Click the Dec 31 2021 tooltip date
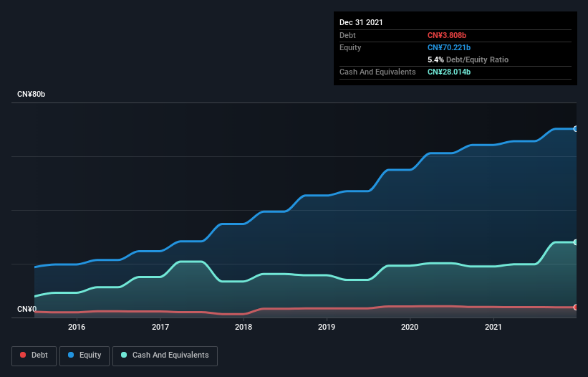Image resolution: width=588 pixels, height=377 pixels. click(361, 22)
